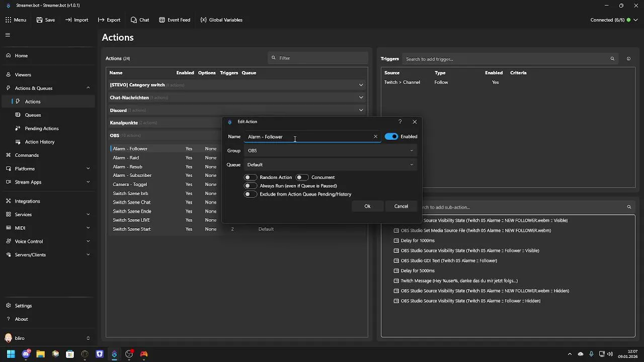
Task: Open Settings in the sidebar
Action: point(47,306)
